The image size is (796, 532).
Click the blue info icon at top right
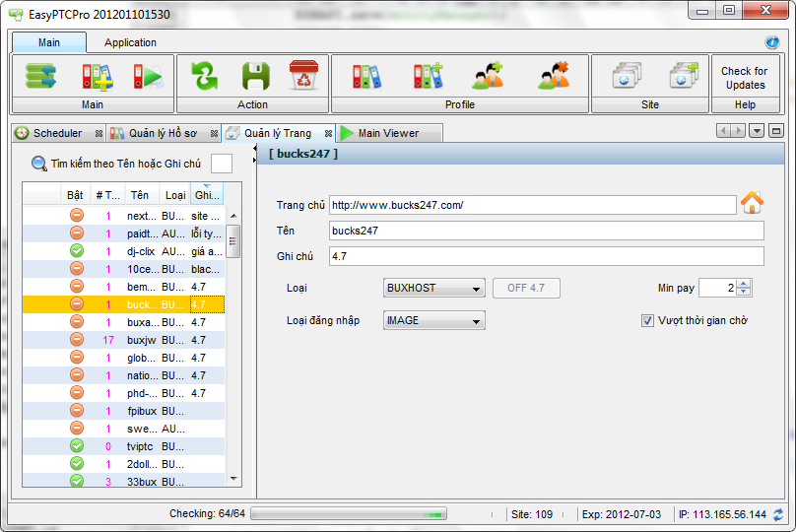772,42
